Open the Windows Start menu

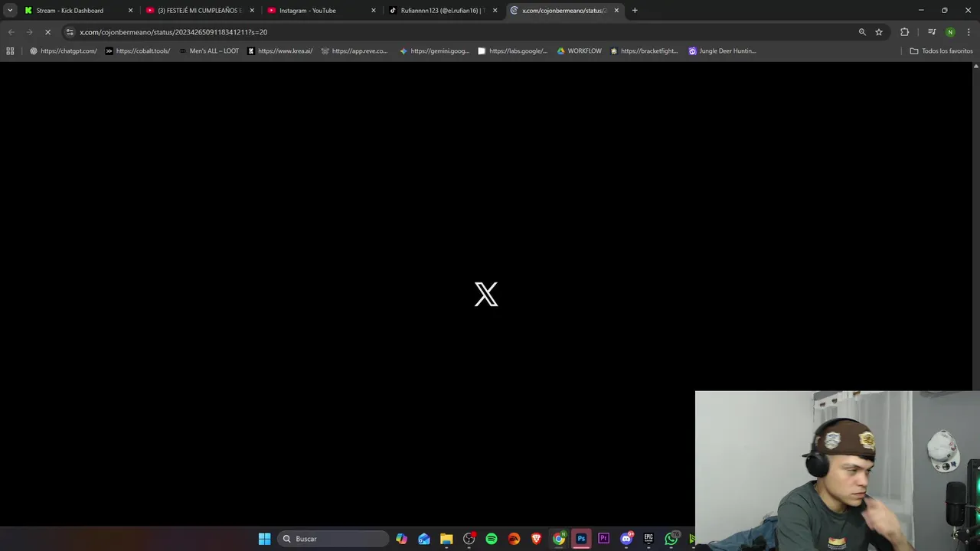(x=264, y=539)
